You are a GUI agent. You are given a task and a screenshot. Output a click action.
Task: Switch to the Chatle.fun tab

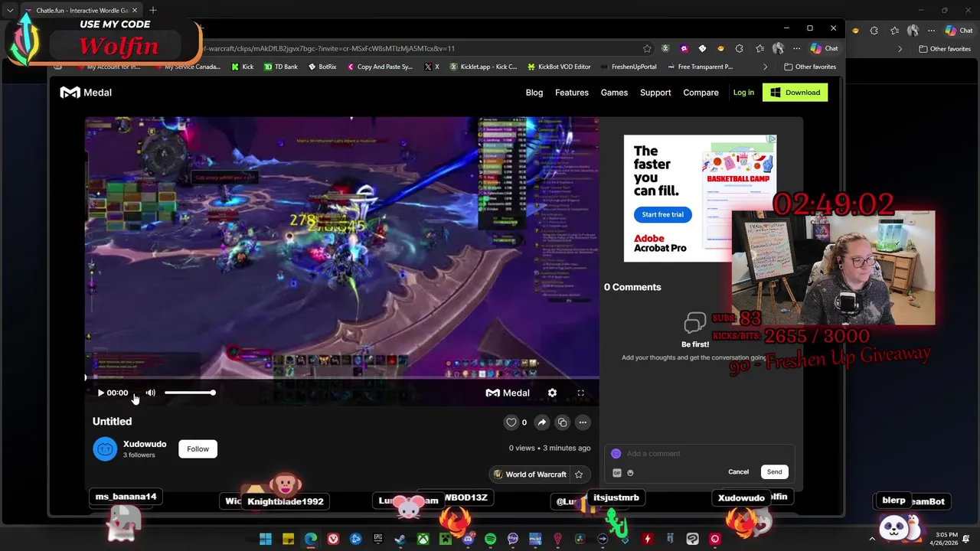click(x=80, y=10)
